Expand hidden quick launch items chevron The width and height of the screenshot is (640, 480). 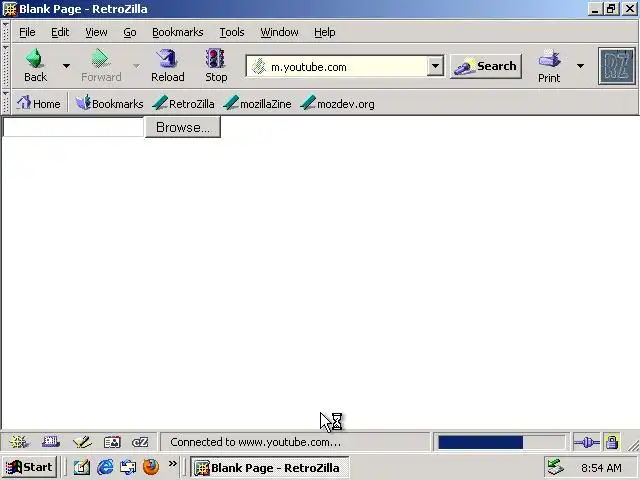173,463
